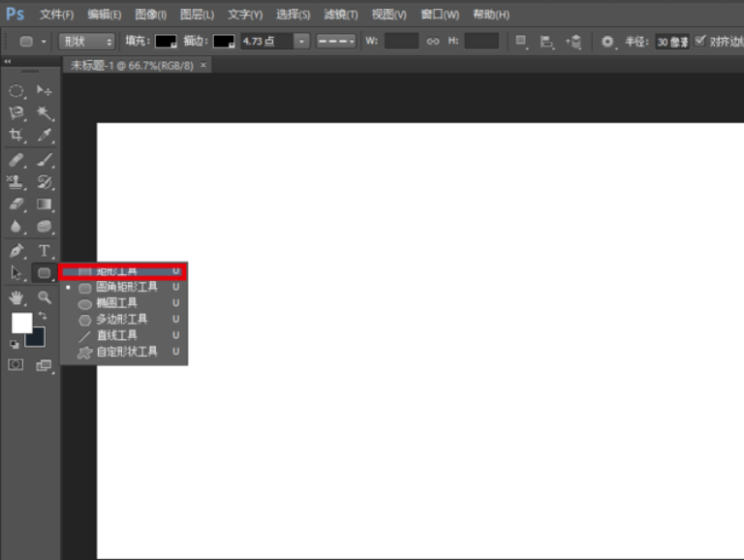Change the screen mode

click(x=45, y=365)
